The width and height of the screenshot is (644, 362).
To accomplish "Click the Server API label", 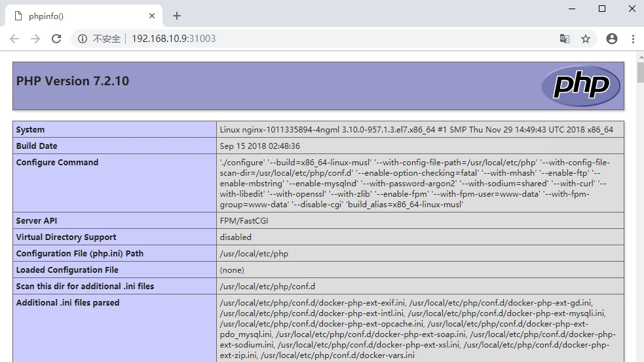I will [37, 220].
